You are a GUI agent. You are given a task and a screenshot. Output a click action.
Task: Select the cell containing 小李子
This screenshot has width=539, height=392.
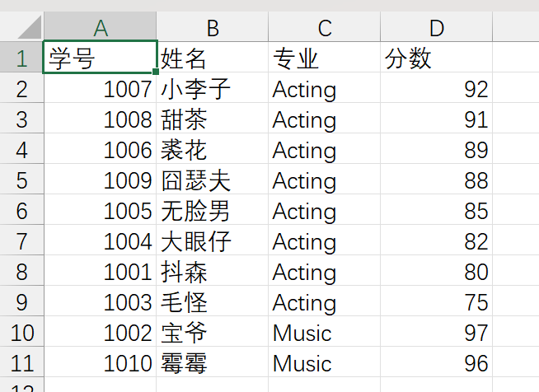pos(213,89)
